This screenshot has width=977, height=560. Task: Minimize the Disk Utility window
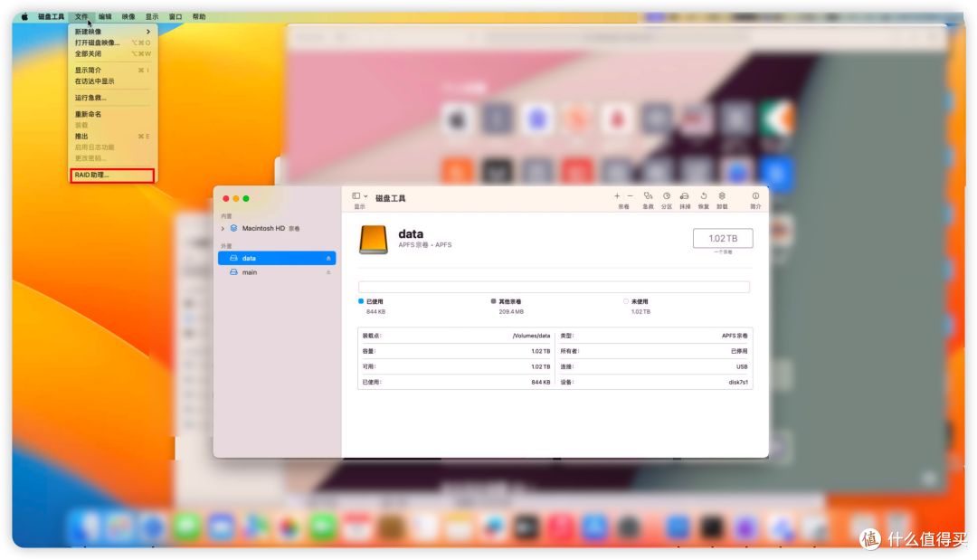(235, 199)
